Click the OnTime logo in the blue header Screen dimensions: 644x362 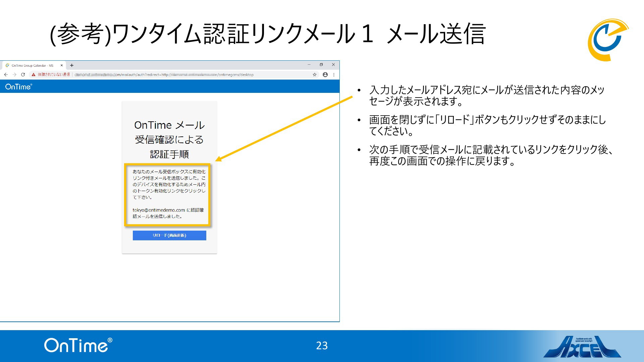click(19, 87)
